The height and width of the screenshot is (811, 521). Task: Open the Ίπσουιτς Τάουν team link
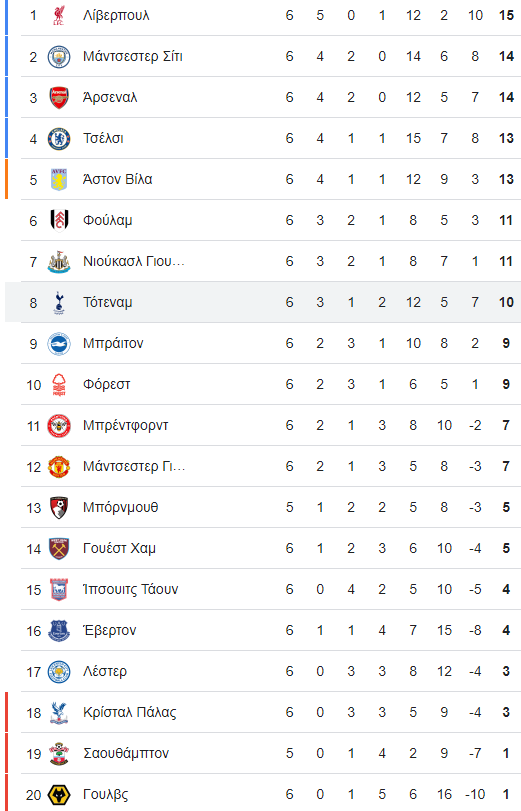coord(130,589)
